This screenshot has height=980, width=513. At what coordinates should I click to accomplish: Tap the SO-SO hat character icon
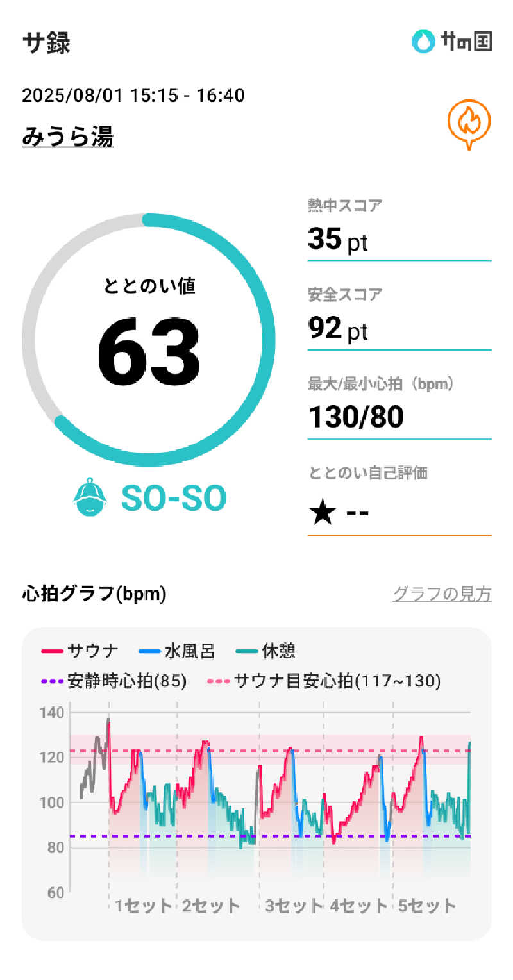[x=89, y=497]
